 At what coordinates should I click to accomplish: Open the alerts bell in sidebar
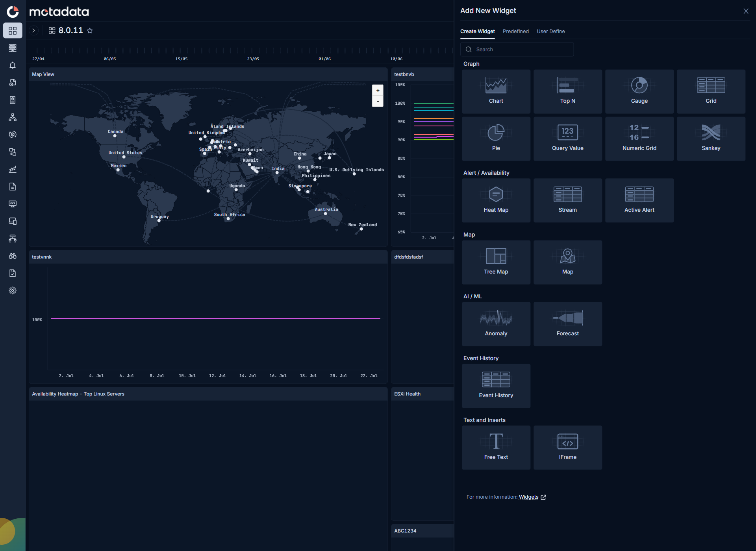pos(13,65)
